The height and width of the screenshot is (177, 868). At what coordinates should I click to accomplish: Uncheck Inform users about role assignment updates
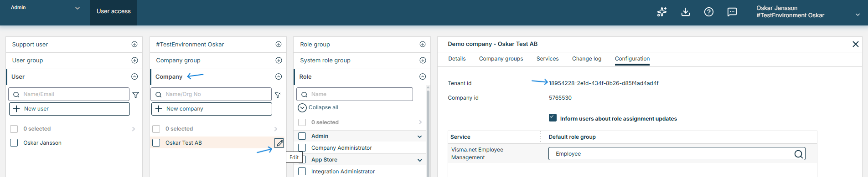(553, 118)
